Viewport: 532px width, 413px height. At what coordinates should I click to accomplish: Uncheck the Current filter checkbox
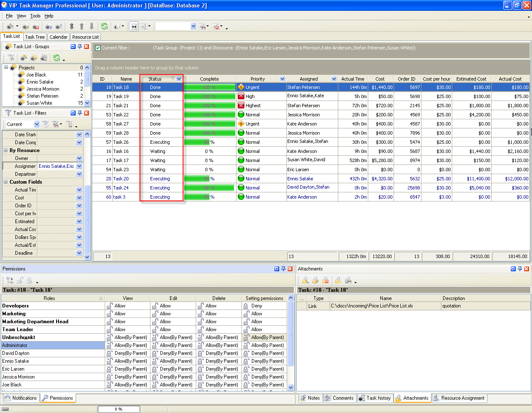pyautogui.click(x=98, y=48)
